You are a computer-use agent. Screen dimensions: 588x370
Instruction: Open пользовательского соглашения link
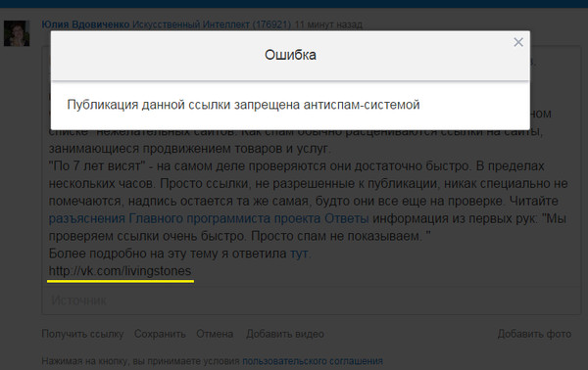[313, 361]
